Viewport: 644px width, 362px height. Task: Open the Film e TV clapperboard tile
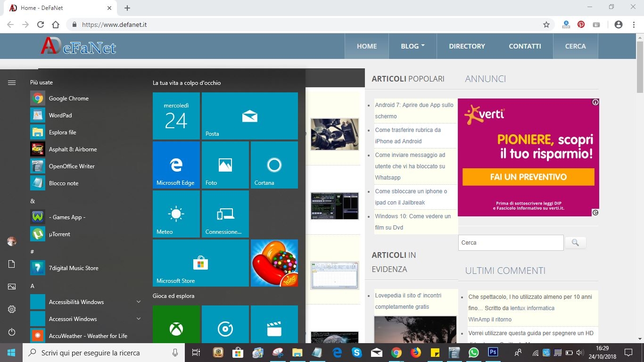pos(274,324)
